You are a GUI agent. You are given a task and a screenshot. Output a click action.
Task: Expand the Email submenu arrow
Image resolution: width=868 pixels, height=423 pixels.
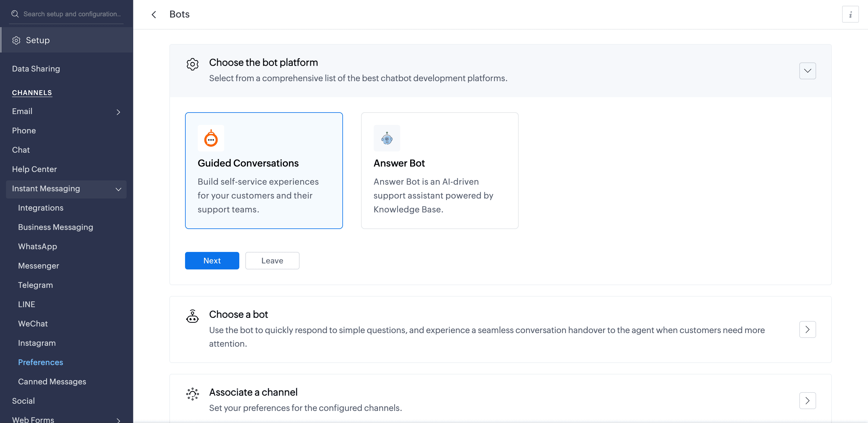coord(118,112)
